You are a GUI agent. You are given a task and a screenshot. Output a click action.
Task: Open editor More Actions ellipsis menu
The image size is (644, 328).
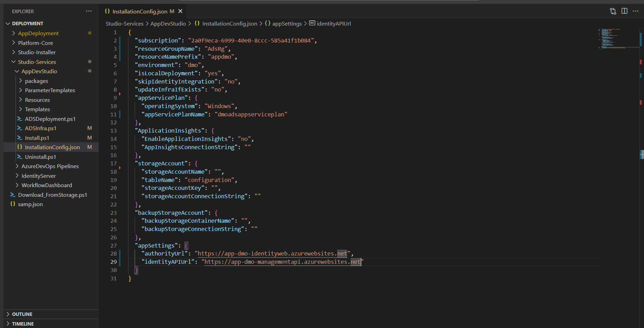(x=635, y=11)
